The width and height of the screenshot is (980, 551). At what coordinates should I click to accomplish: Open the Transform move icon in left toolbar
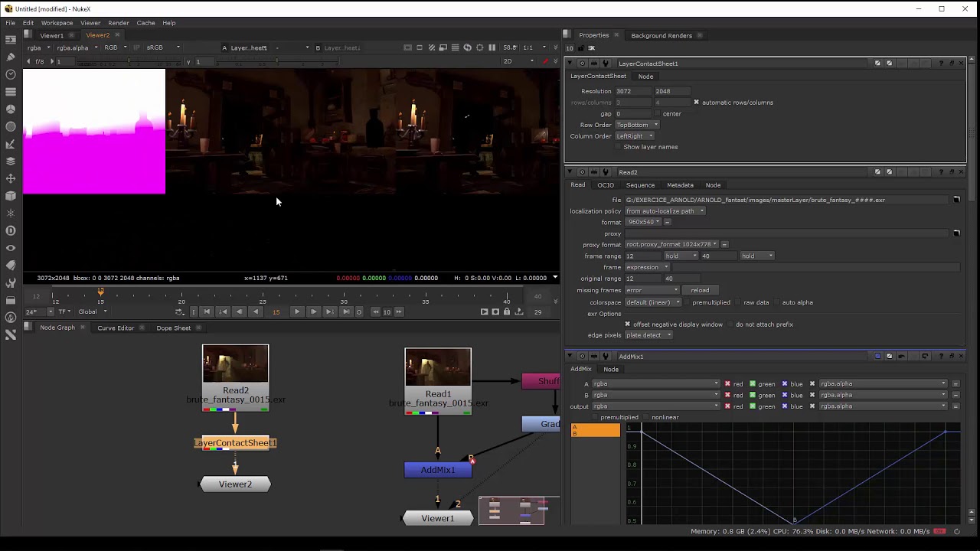(x=11, y=178)
